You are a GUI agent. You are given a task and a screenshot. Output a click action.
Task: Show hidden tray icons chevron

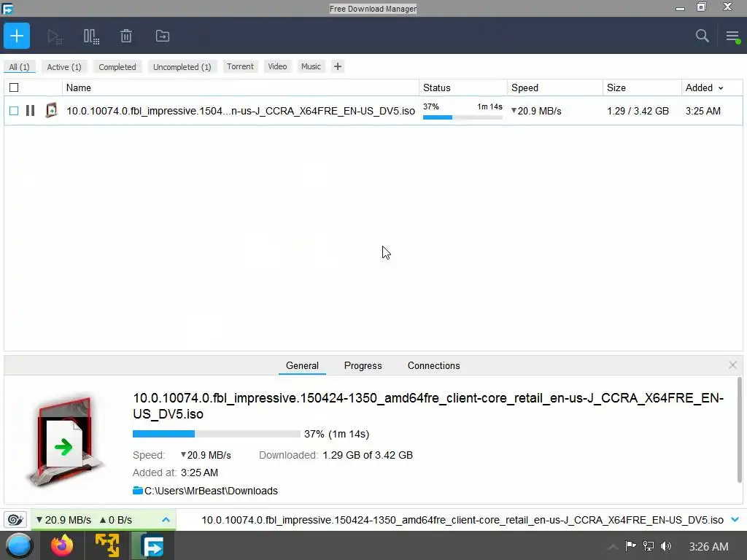(613, 547)
